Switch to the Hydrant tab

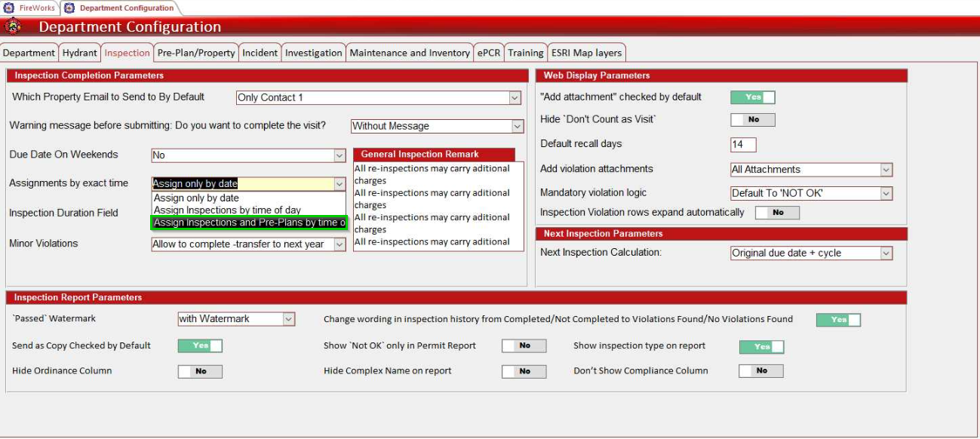[x=79, y=53]
